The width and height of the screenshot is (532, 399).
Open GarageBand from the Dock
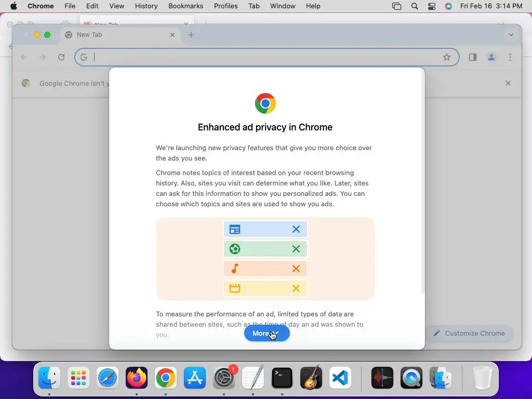(x=311, y=378)
